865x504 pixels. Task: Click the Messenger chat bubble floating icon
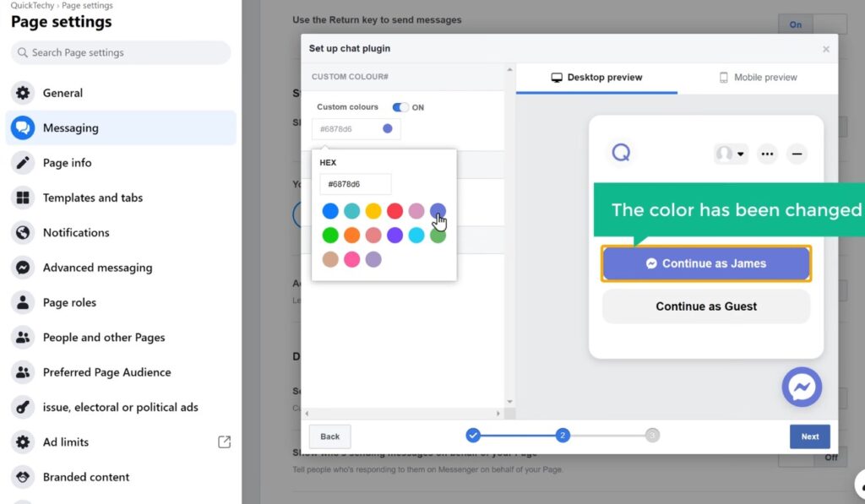802,387
